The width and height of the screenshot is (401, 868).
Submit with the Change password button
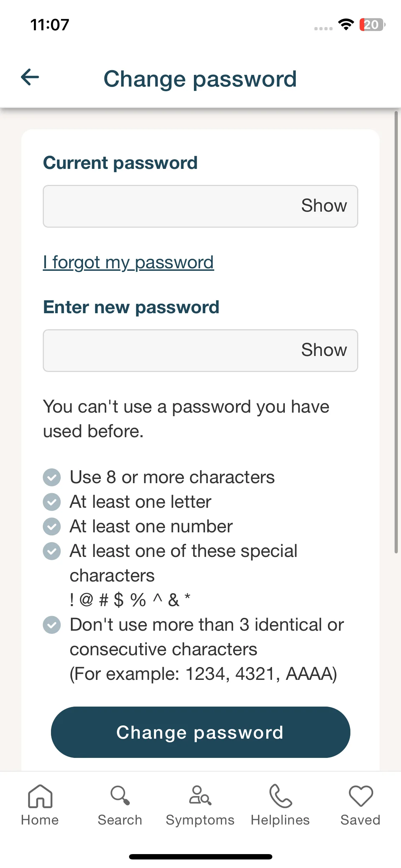point(200,732)
